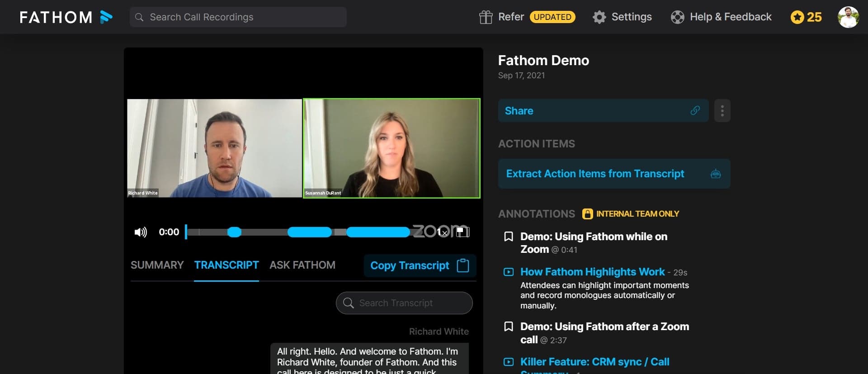Focus the Search Transcript field

(404, 303)
